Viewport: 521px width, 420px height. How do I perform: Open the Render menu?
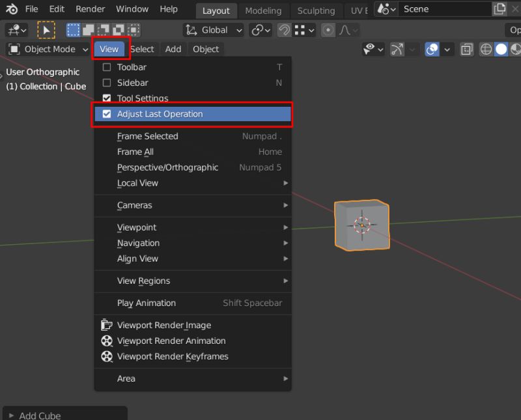coord(90,9)
